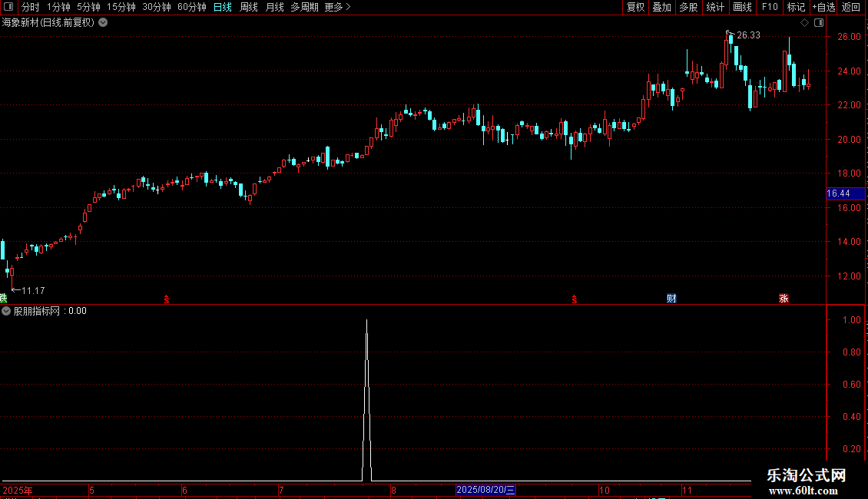Image resolution: width=868 pixels, height=499 pixels.
Task: Click the 26.00 price axis value
Action: click(x=849, y=37)
